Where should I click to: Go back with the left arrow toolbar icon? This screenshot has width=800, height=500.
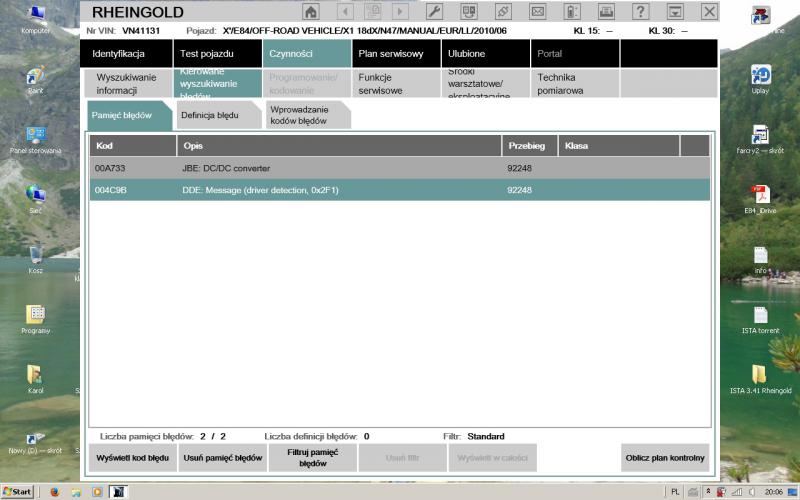pyautogui.click(x=345, y=12)
